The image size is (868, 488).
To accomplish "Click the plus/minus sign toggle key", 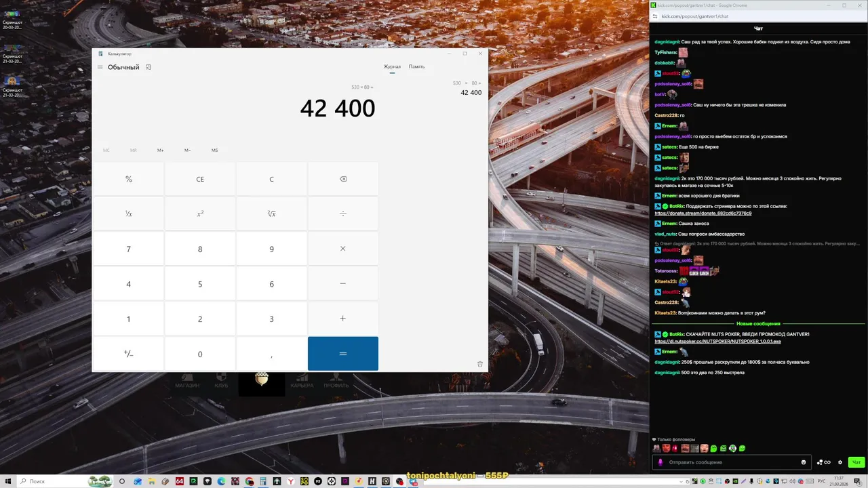I will tap(129, 354).
